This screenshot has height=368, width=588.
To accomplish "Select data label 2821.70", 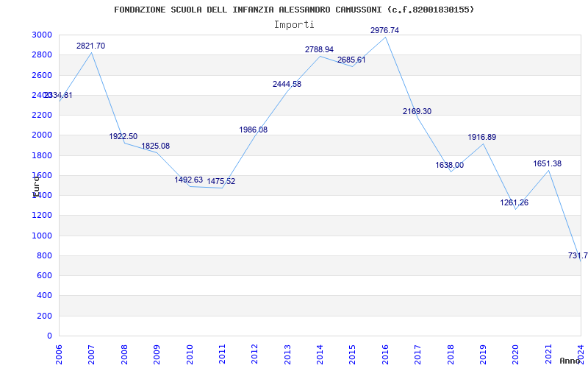I will (x=90, y=46).
